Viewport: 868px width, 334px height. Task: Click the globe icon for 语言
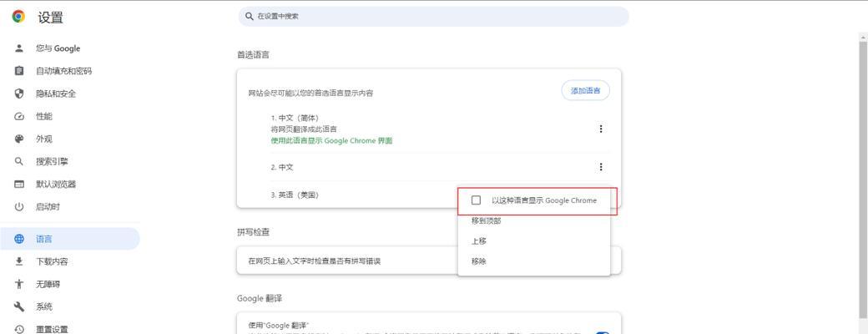coord(19,239)
